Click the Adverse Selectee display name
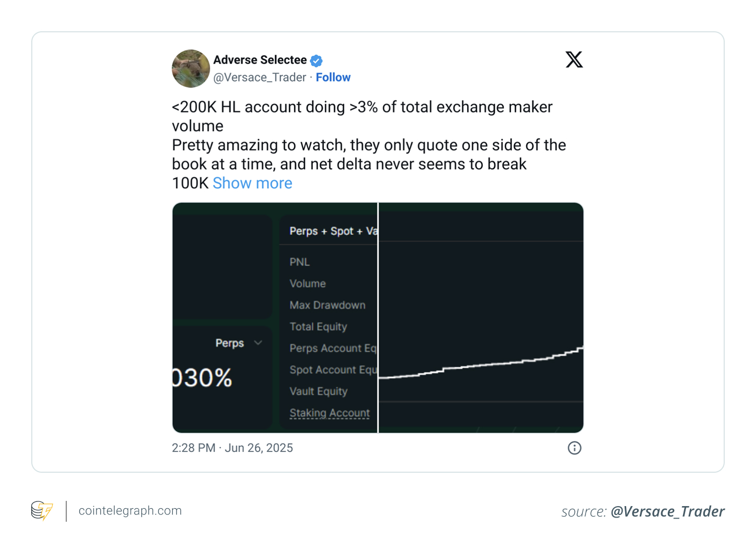The width and height of the screenshot is (756, 553). [260, 60]
